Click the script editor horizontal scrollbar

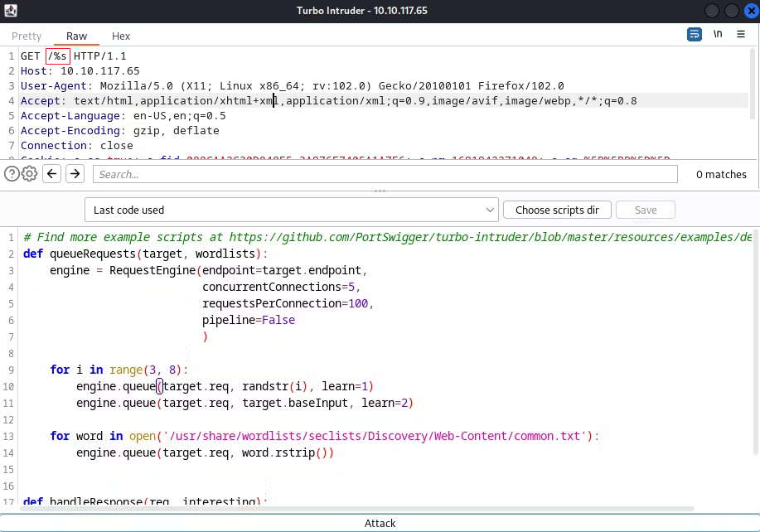[x=359, y=509]
